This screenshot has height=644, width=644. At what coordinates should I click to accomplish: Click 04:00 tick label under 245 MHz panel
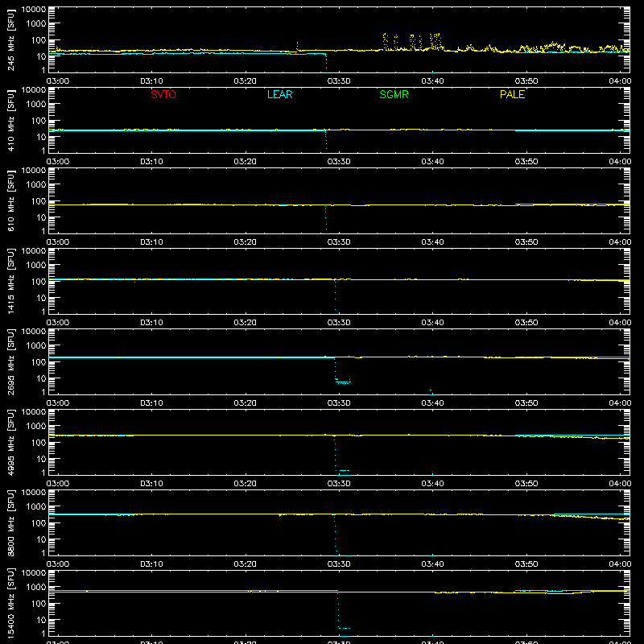point(620,81)
